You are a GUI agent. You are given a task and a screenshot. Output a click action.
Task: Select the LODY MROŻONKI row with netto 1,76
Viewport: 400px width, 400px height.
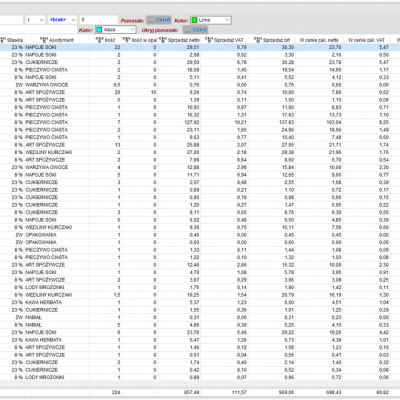(x=200, y=287)
